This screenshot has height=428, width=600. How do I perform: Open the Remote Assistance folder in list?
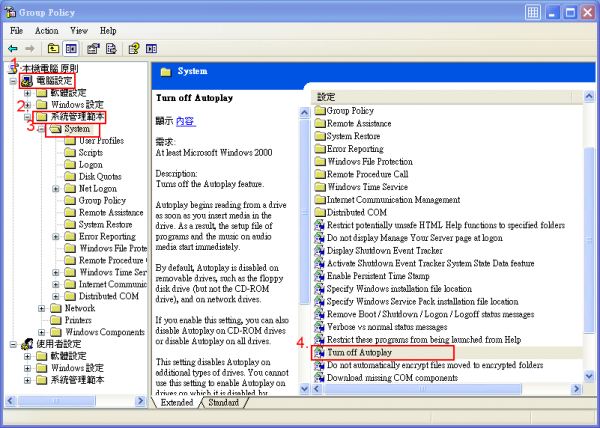coord(361,123)
